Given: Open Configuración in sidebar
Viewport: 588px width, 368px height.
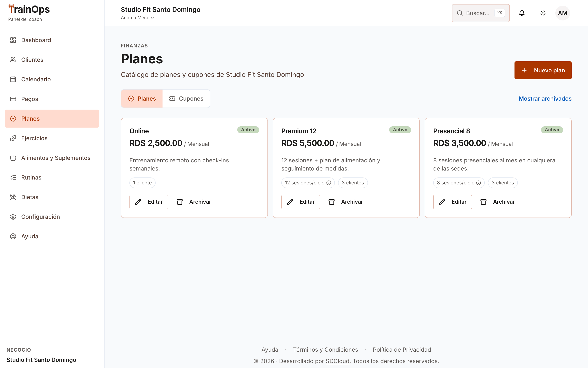Looking at the screenshot, I should point(52,217).
